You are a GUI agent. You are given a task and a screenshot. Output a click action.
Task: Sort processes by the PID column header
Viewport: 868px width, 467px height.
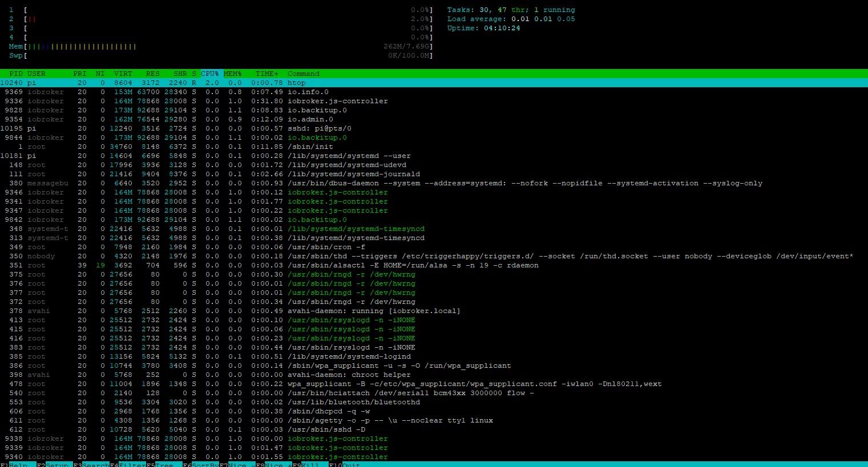point(16,74)
